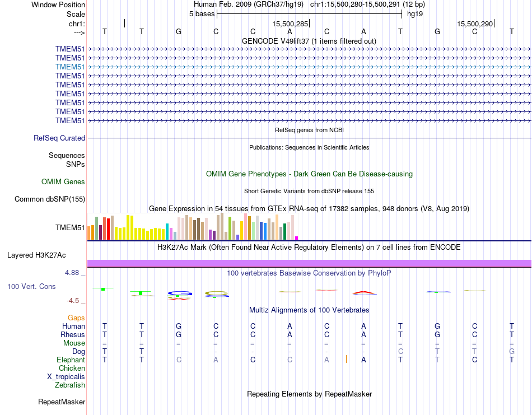Open Publications: Sequences in Scientific Articles title
This screenshot has height=415, width=532.
[309, 147]
